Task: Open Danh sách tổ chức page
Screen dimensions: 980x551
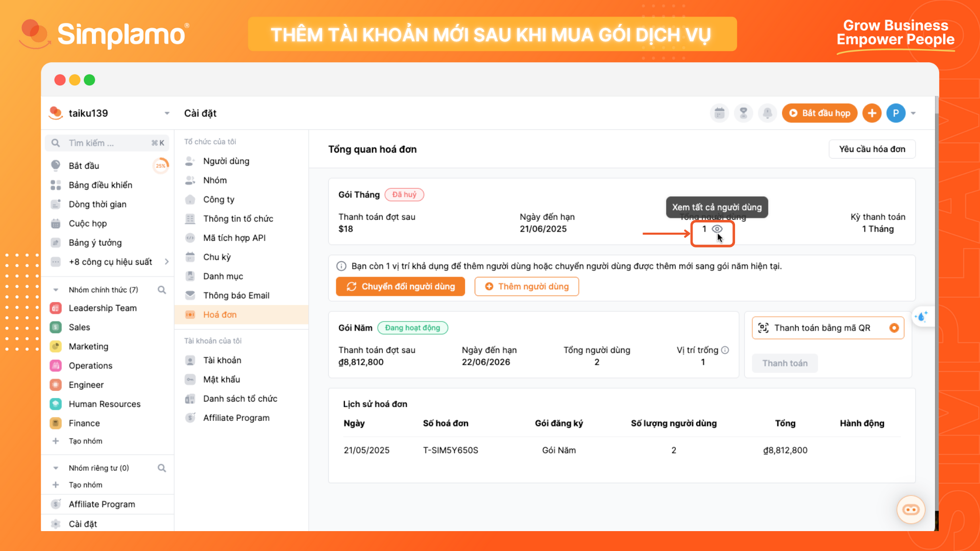Action: [240, 398]
